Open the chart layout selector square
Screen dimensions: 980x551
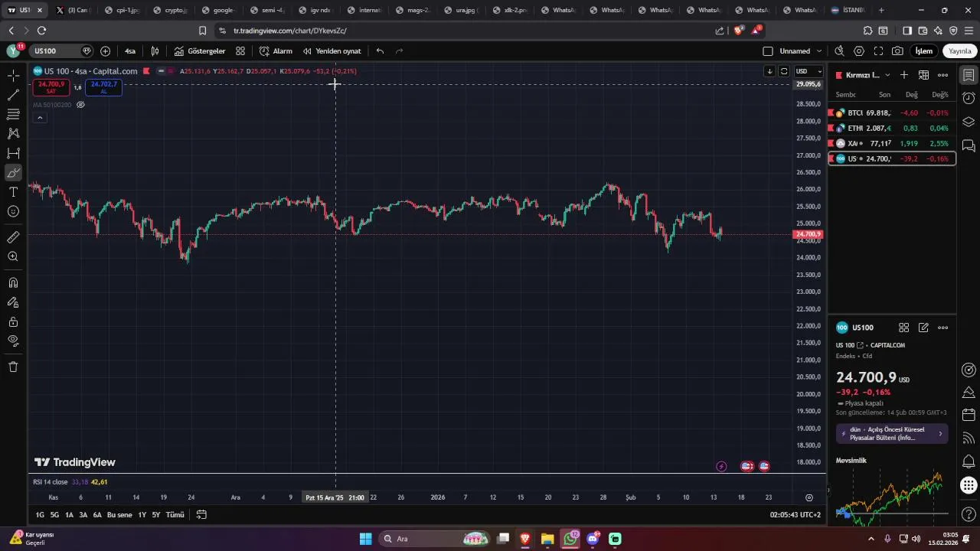click(768, 51)
